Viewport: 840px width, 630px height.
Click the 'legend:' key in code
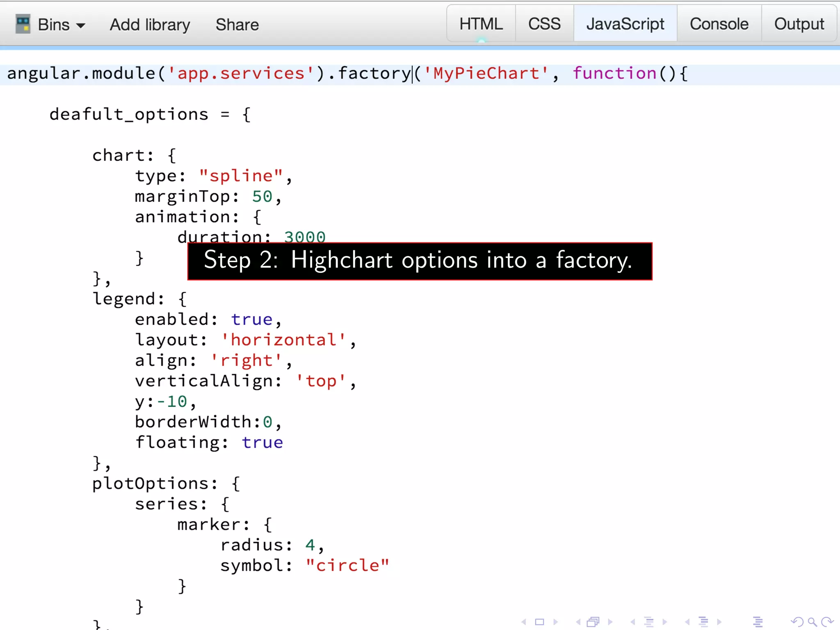pyautogui.click(x=128, y=299)
